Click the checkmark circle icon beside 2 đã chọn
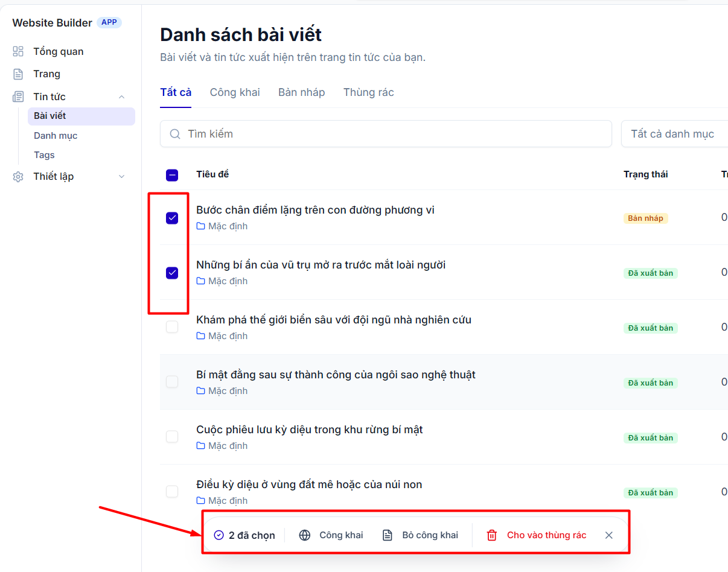 (219, 535)
